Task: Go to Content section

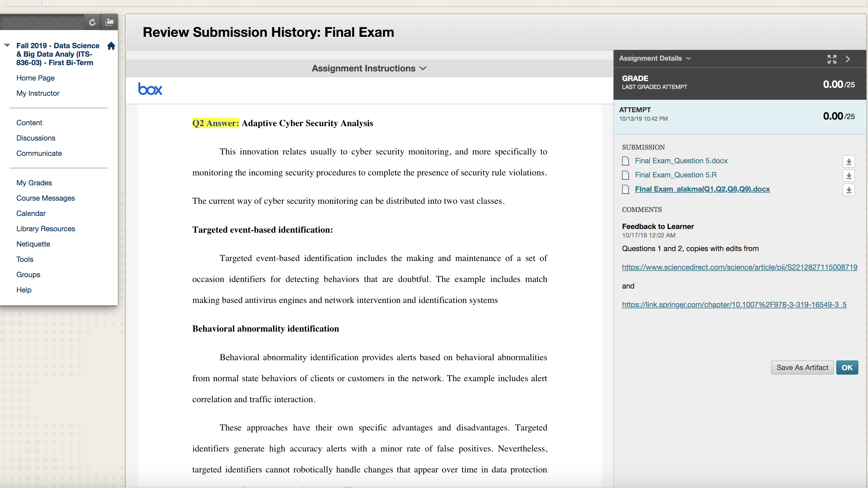Action: [29, 123]
